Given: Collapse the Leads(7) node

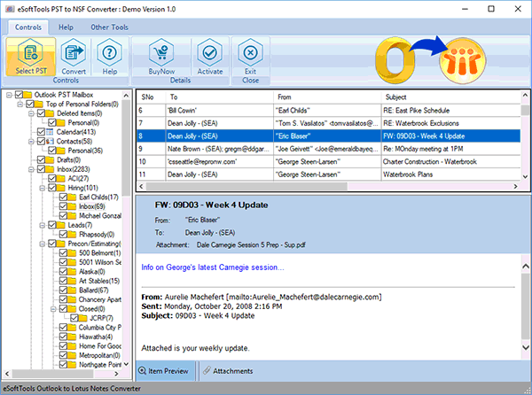Looking at the screenshot, I should coord(43,225).
